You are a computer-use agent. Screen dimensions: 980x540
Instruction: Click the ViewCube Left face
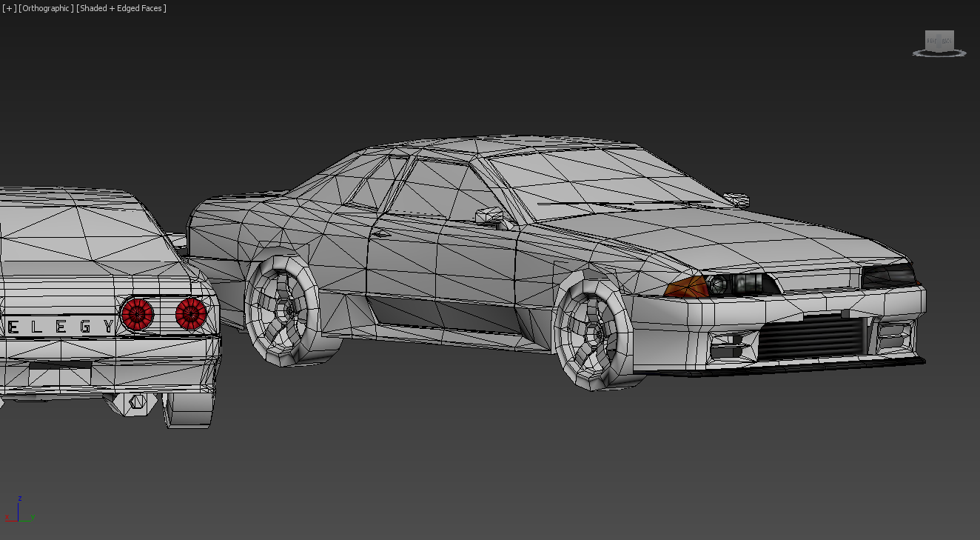[932, 41]
